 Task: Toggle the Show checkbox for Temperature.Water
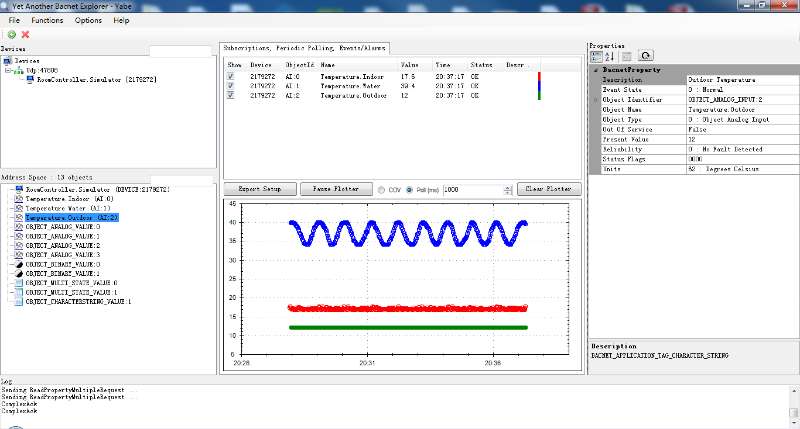point(231,86)
